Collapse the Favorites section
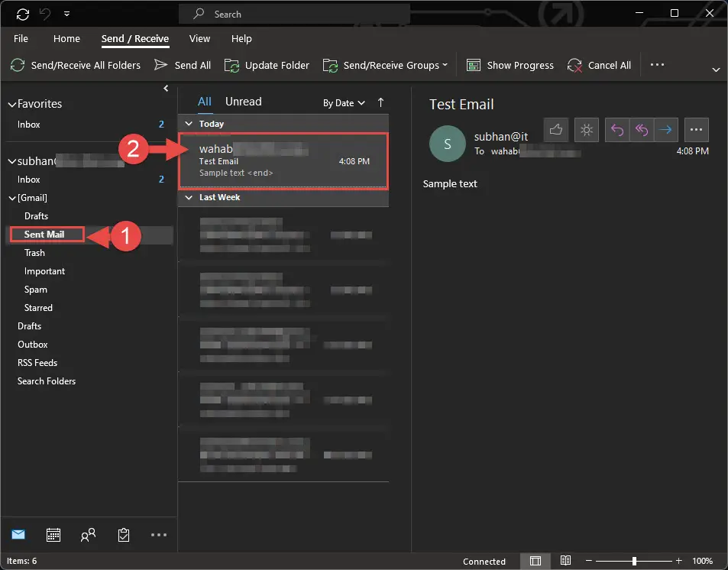The height and width of the screenshot is (570, 728). point(12,105)
